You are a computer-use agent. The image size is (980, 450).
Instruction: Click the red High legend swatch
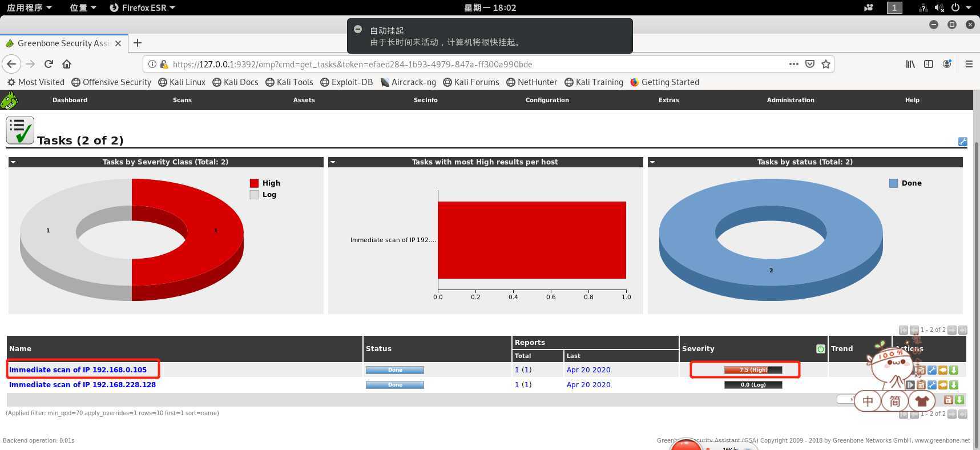coord(254,183)
